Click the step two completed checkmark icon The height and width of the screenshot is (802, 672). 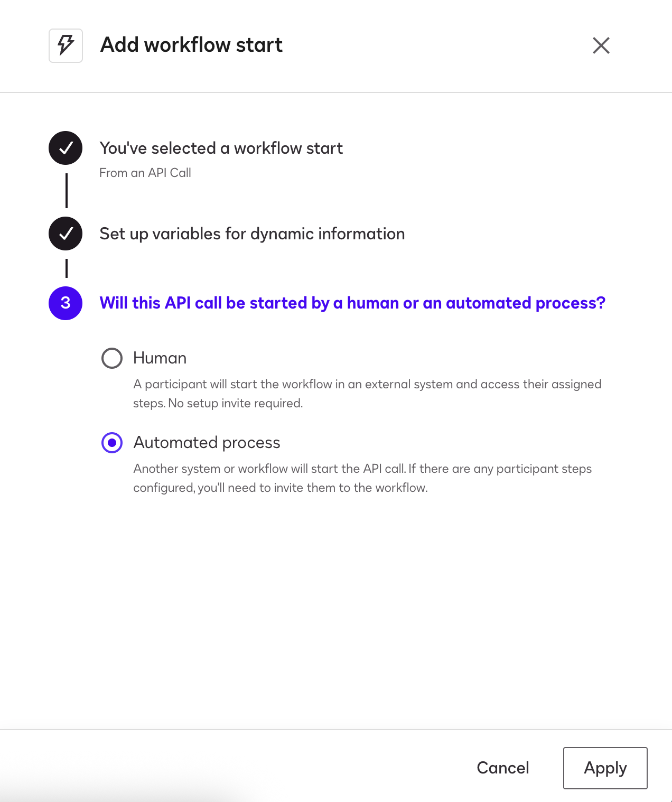point(66,234)
